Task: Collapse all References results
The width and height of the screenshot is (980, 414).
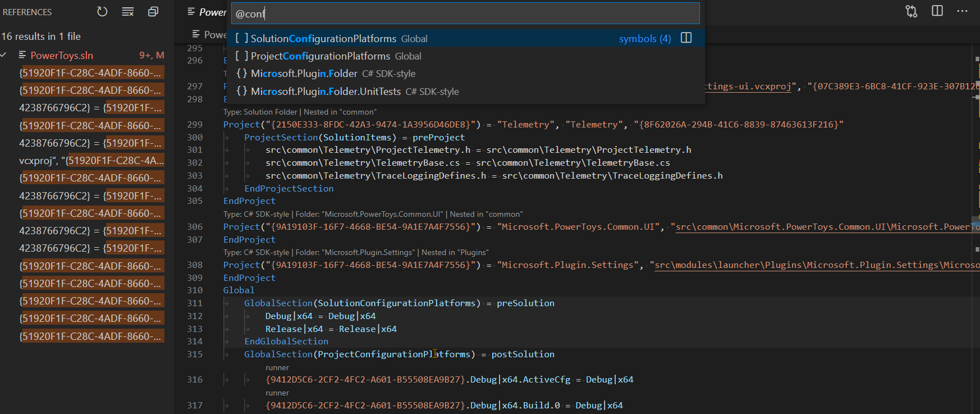Action: [153, 12]
